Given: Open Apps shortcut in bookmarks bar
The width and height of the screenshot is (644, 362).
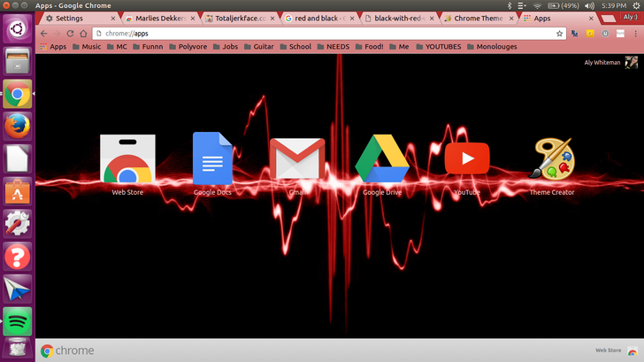Looking at the screenshot, I should [x=53, y=47].
